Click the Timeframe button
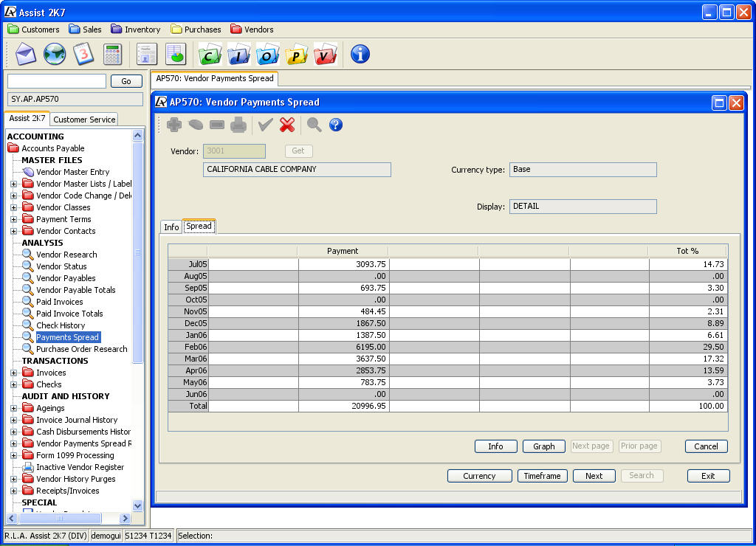This screenshot has height=546, width=756. click(x=542, y=476)
